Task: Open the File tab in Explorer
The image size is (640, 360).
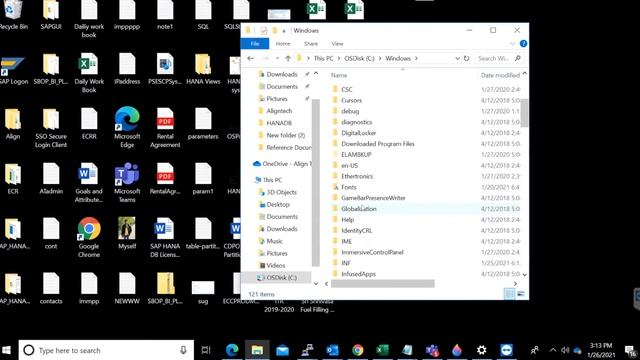Action: click(x=255, y=44)
